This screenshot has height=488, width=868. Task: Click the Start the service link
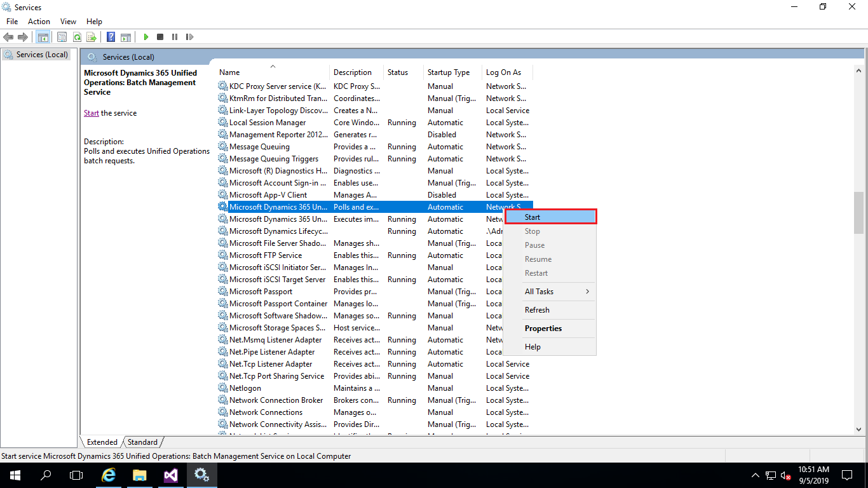point(92,113)
